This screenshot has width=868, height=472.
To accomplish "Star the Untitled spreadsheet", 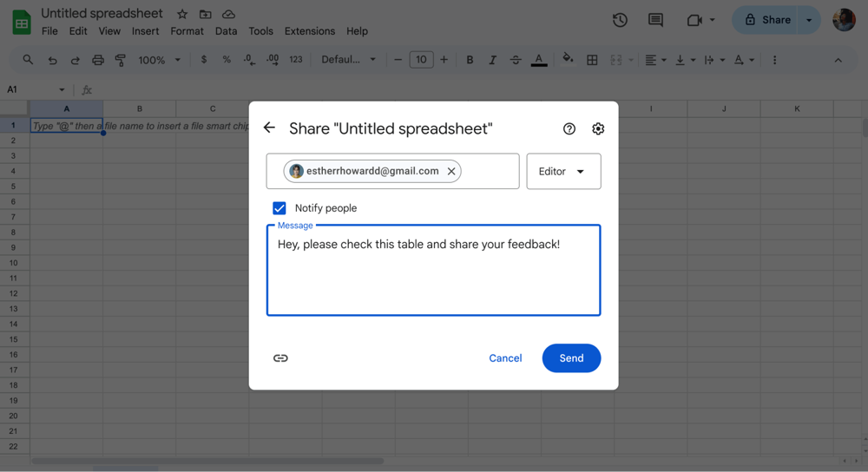I will (x=182, y=15).
